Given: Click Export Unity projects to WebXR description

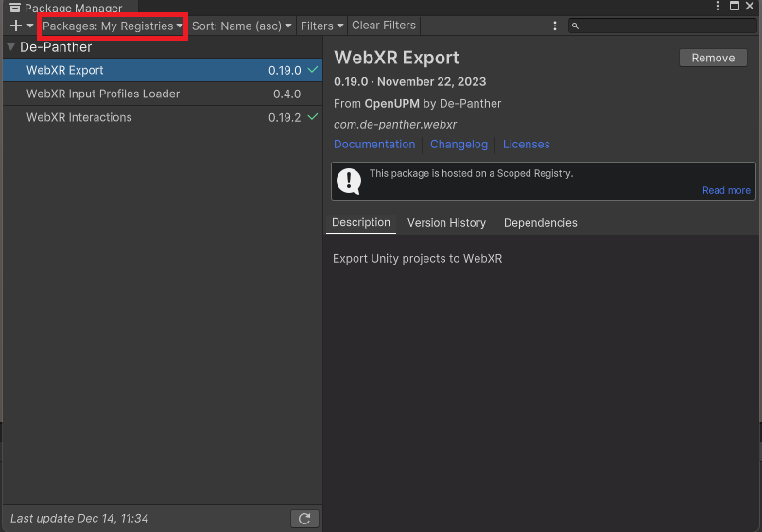Looking at the screenshot, I should (418, 259).
